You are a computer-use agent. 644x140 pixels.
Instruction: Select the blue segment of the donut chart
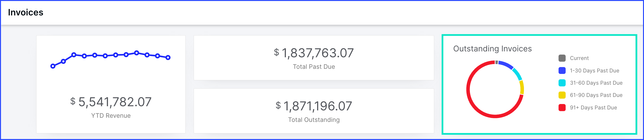tap(506, 64)
